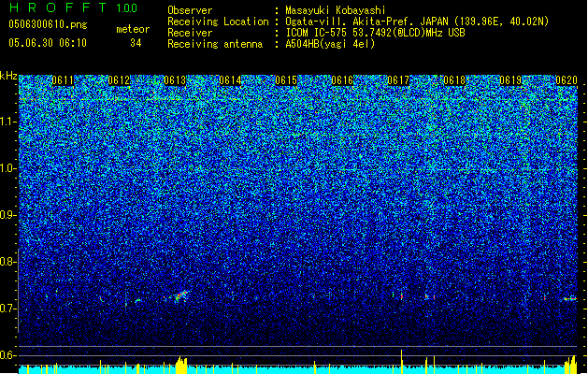The height and width of the screenshot is (374, 588).
Task: Click the 'meteor' label
Action: (133, 29)
